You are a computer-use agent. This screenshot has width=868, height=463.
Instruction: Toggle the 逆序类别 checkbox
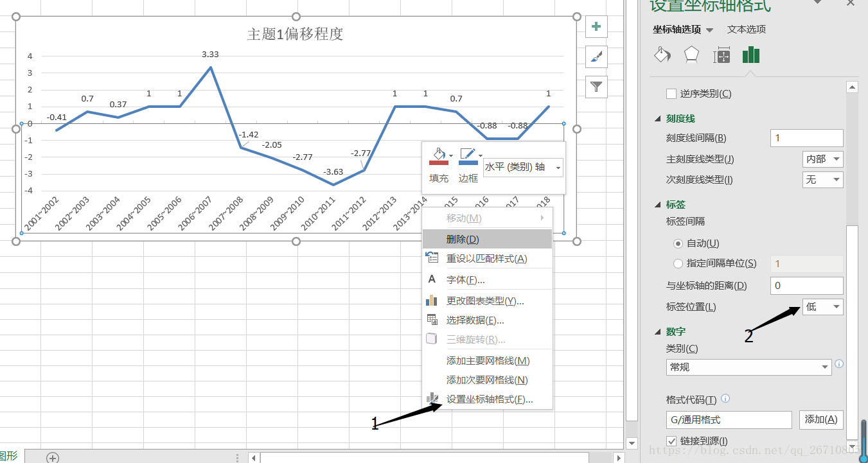click(x=671, y=94)
